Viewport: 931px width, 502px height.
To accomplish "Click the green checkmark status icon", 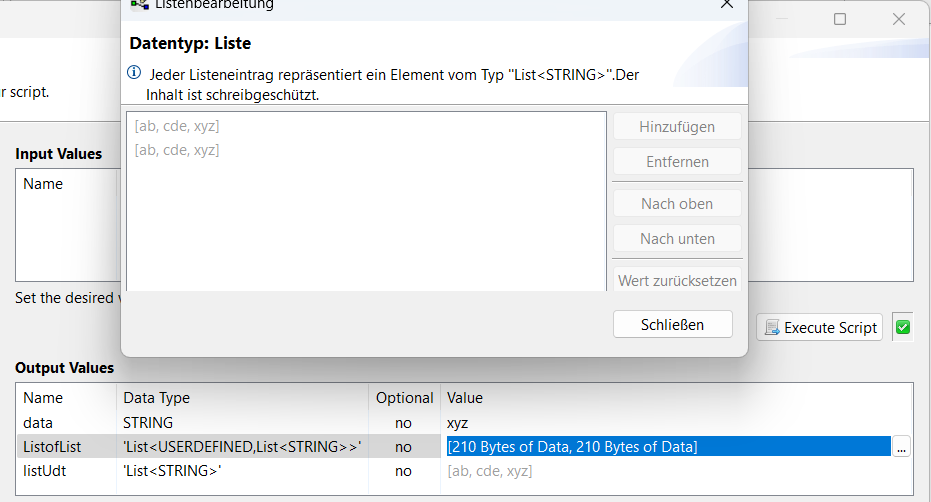I will point(903,327).
